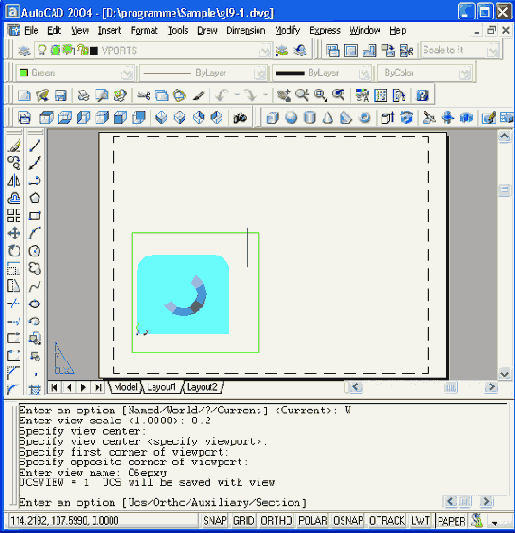This screenshot has width=515, height=533.
Task: Select the Polygon draw tool
Action: coord(34,198)
